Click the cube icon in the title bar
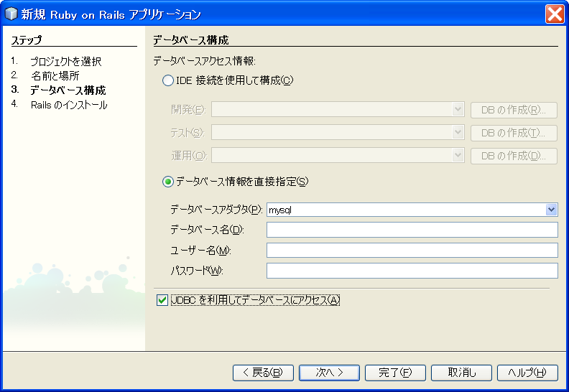Image resolution: width=569 pixels, height=392 pixels. click(11, 14)
